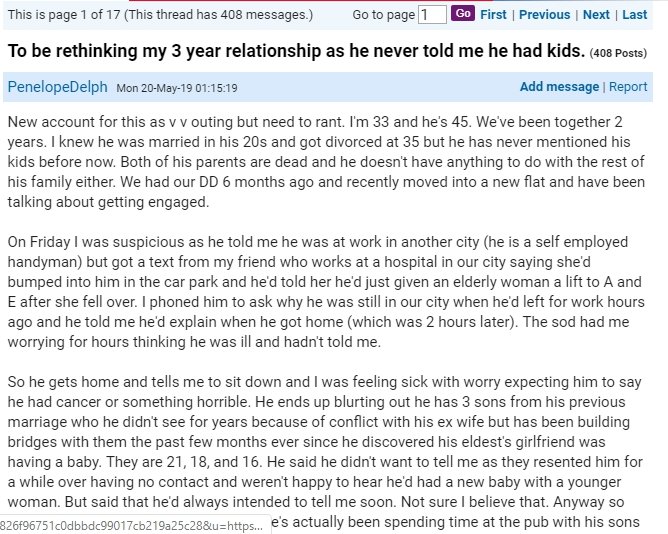Open the Previous page link
Screen dimensions: 668x534
click(x=544, y=14)
